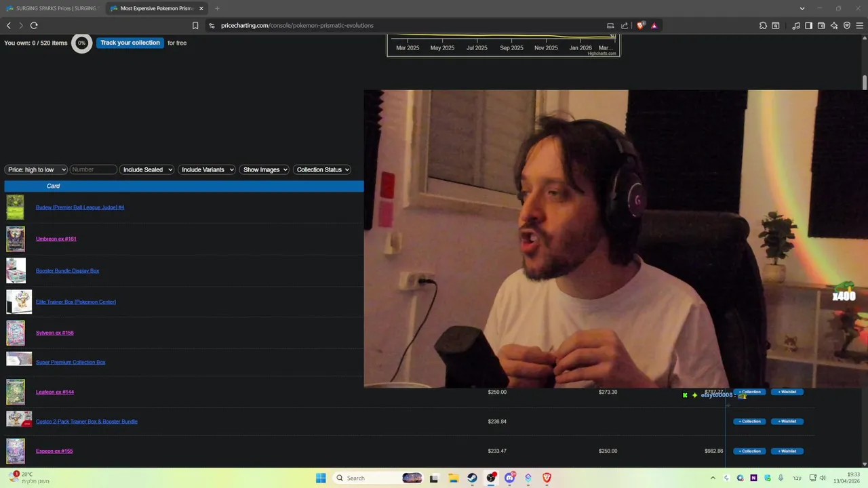Open the Espeon ex #155 link
The height and width of the screenshot is (488, 868).
pyautogui.click(x=54, y=451)
